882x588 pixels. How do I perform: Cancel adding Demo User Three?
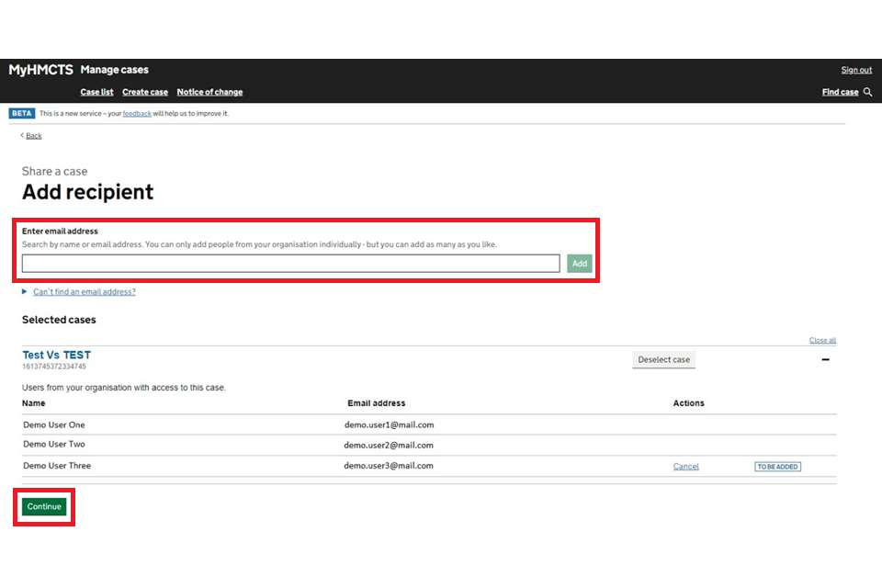[685, 467]
